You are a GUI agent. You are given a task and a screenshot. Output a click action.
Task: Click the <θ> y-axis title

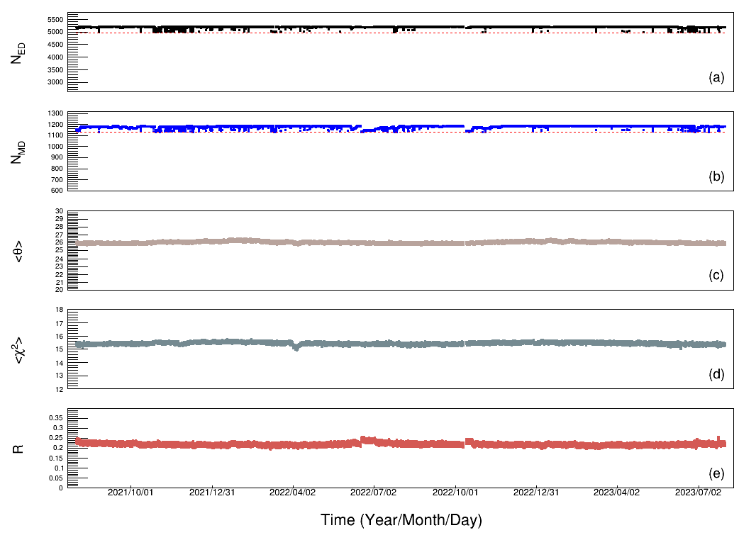18,252
